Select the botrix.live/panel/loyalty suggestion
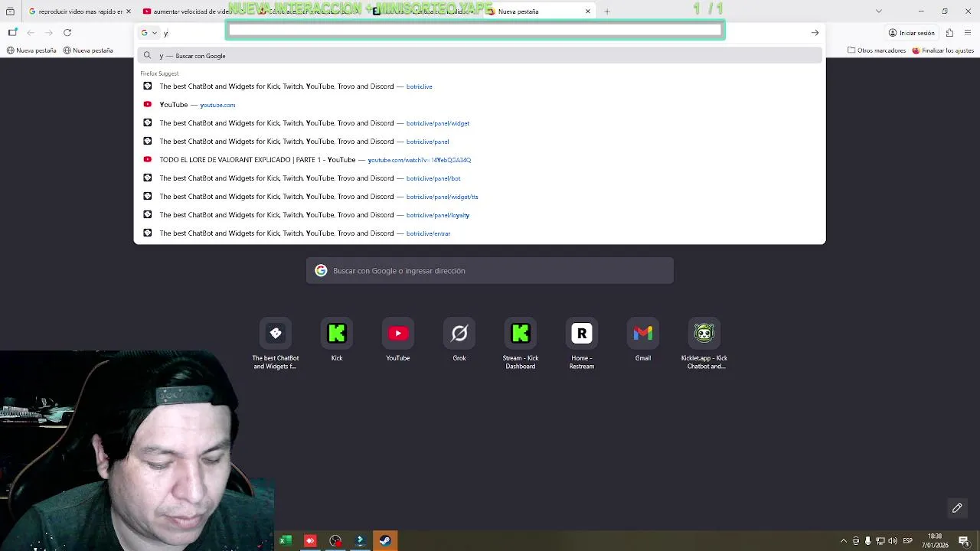Viewport: 980px width, 551px height. [x=479, y=215]
